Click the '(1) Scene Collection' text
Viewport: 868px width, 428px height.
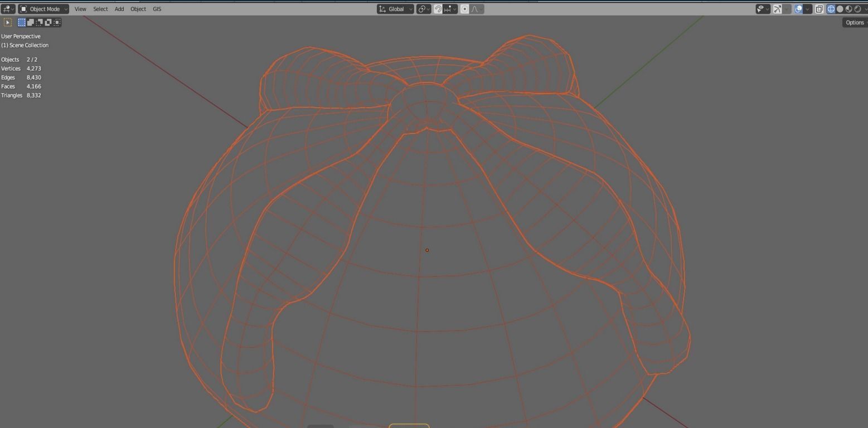click(25, 45)
